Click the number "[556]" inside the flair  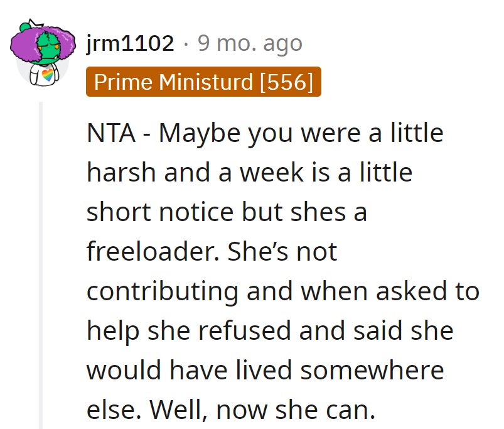coord(286,82)
